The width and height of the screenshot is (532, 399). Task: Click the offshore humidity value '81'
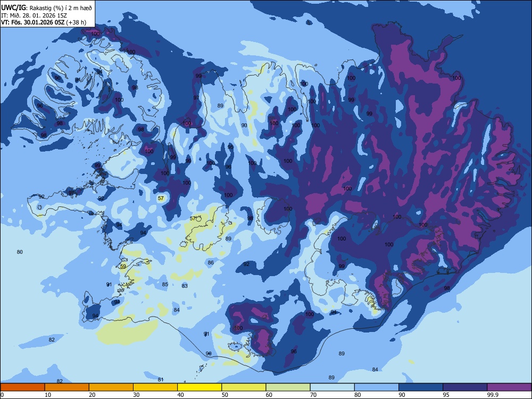click(161, 379)
